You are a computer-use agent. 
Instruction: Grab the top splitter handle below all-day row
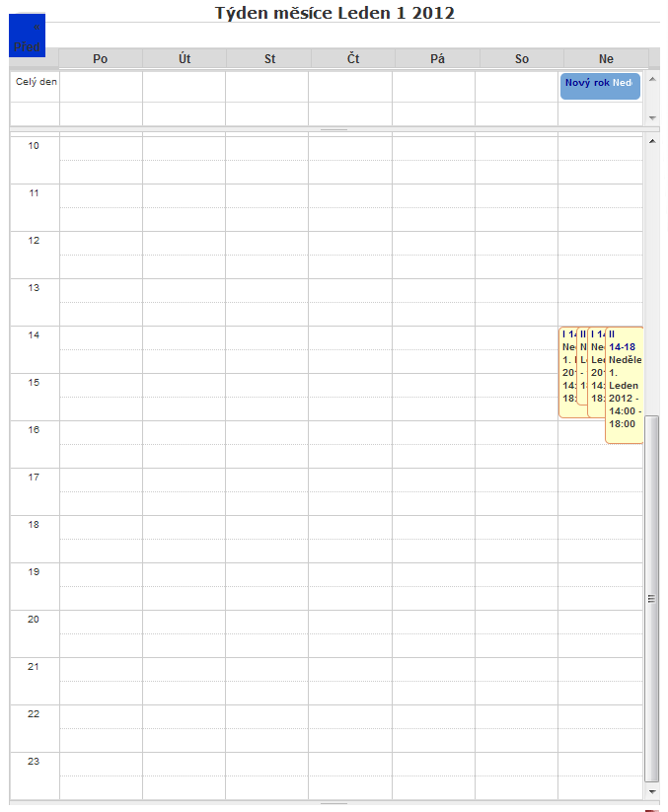tap(334, 129)
